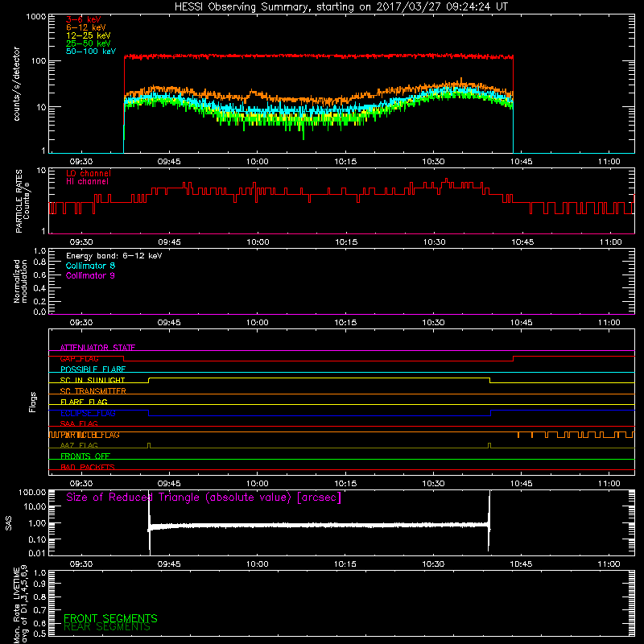Click the REAR SEGMENTS legend entry
Screen dimensions: 644x644
(x=107, y=627)
